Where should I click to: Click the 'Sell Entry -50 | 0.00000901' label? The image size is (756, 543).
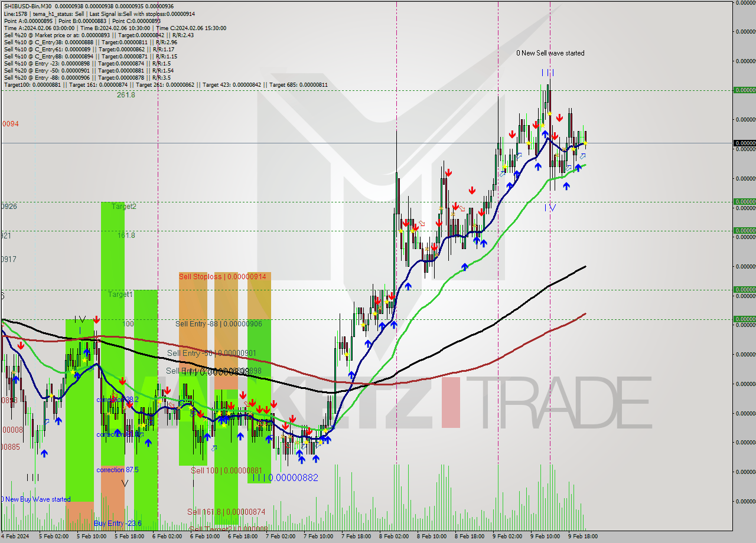point(211,353)
